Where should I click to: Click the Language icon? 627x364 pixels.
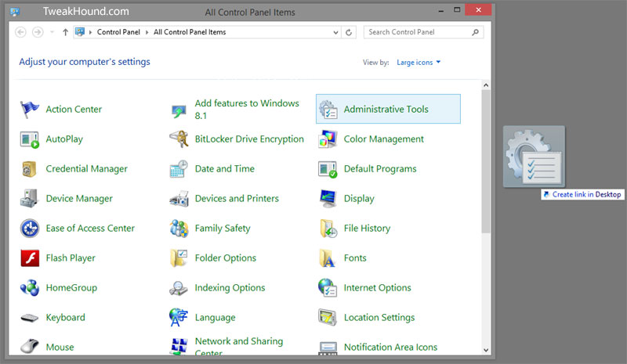[x=179, y=317]
